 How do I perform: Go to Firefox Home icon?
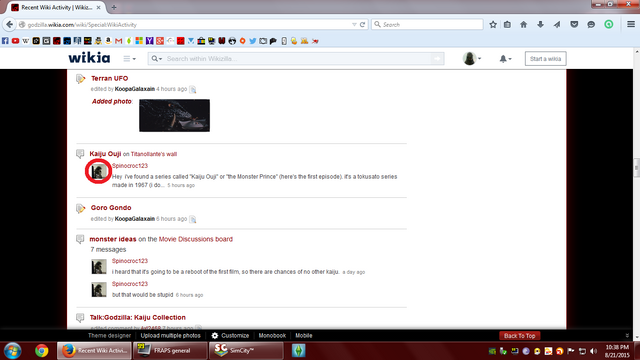(524, 24)
